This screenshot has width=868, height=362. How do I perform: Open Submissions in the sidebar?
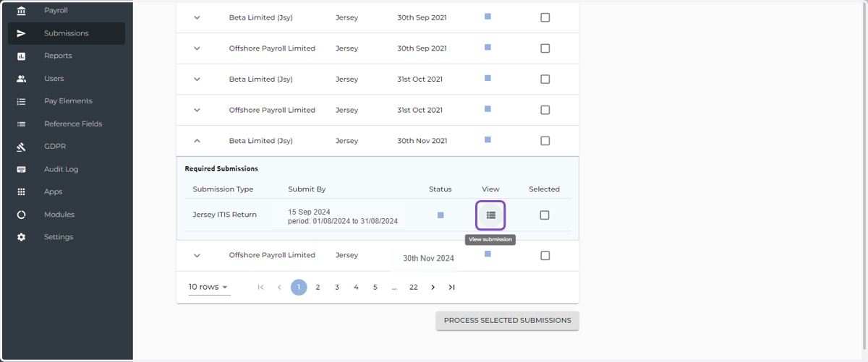click(67, 33)
